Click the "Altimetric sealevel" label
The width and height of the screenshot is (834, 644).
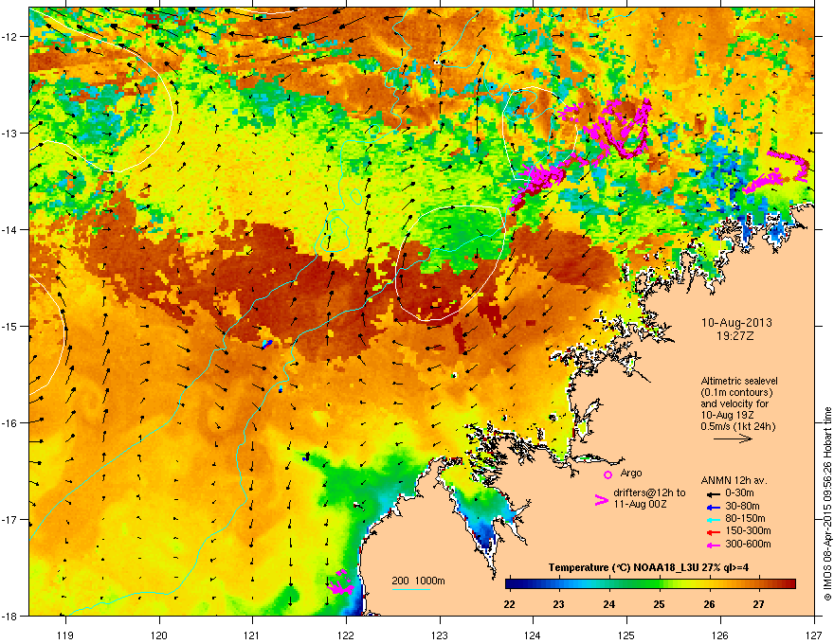(739, 381)
